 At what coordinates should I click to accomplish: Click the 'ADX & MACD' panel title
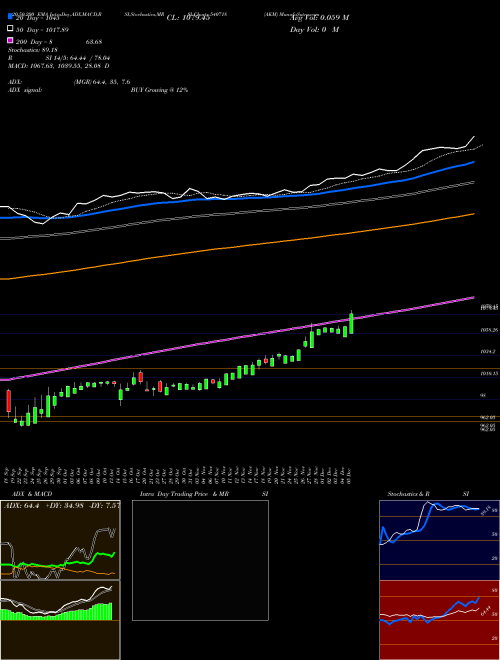tap(32, 494)
